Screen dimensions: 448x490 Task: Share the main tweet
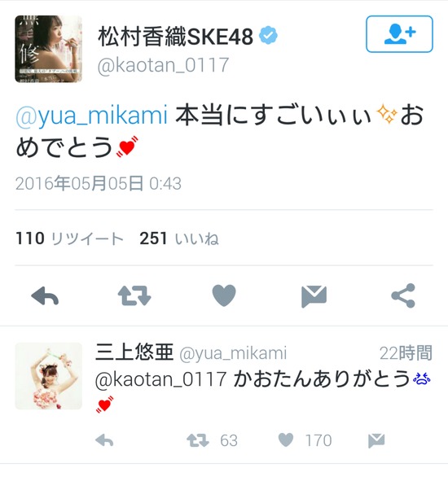(x=403, y=295)
